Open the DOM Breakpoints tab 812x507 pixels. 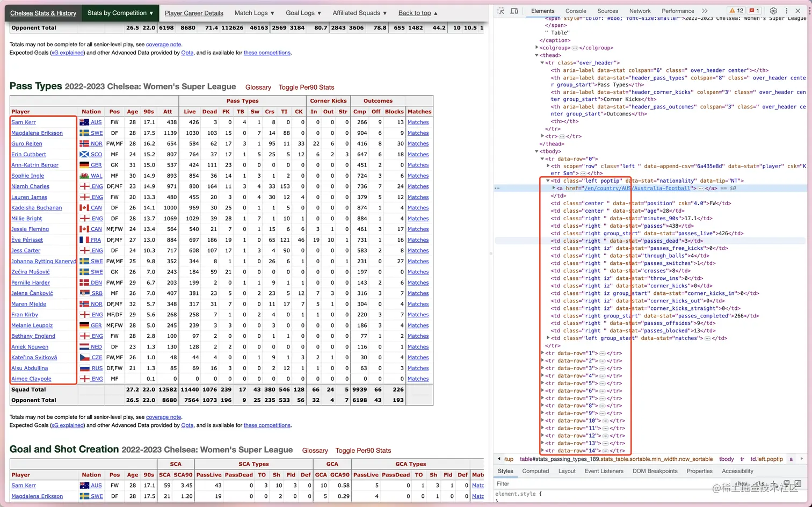[655, 471]
